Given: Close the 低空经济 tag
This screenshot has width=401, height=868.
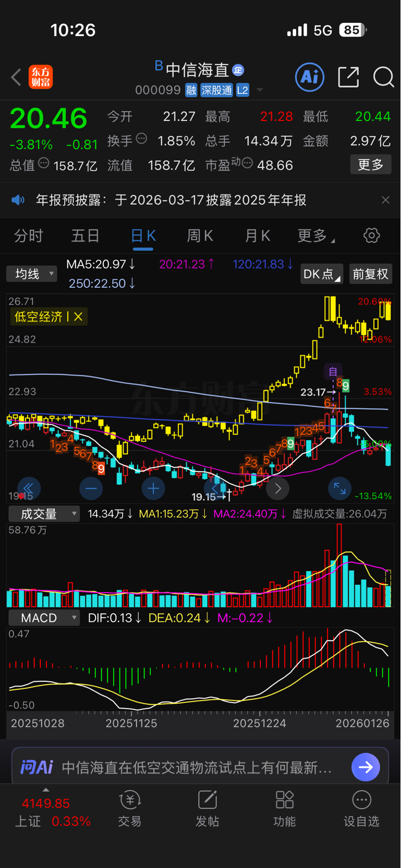Looking at the screenshot, I should tap(78, 316).
